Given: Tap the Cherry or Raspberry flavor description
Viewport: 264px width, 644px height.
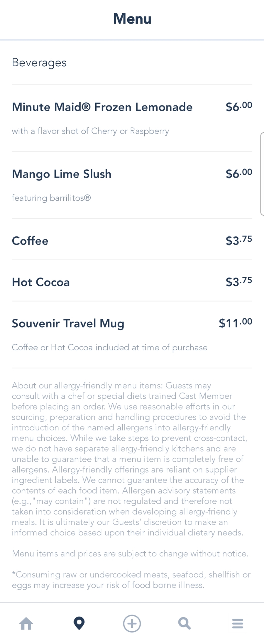Looking at the screenshot, I should point(90,131).
